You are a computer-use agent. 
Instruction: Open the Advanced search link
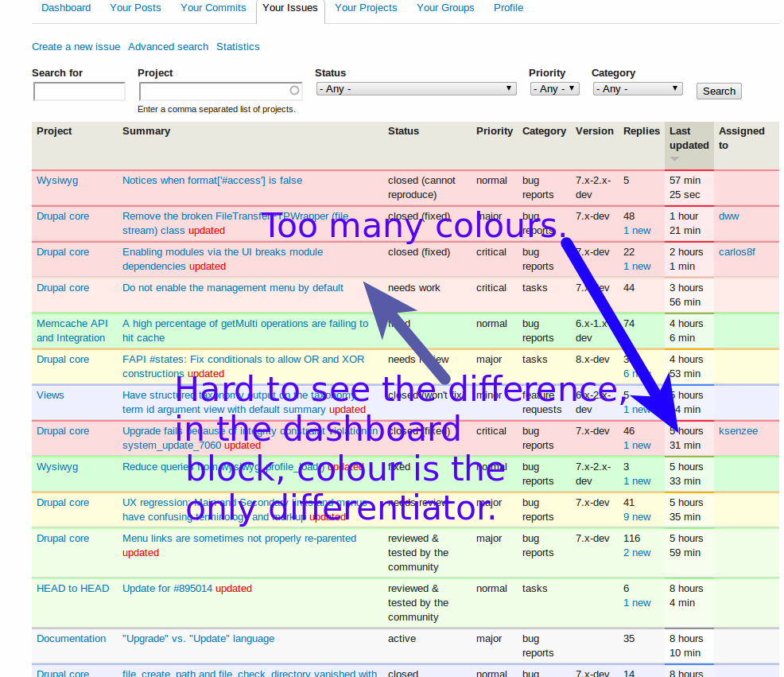(x=168, y=47)
